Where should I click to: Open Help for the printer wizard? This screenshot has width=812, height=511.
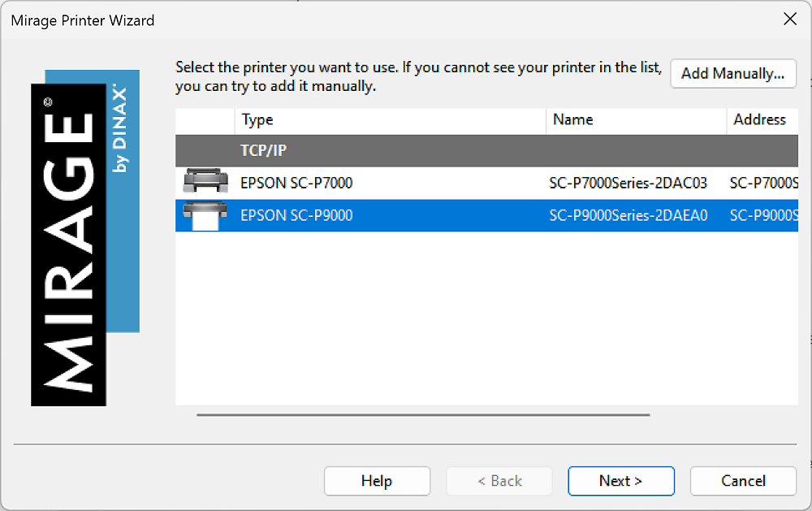coord(377,481)
